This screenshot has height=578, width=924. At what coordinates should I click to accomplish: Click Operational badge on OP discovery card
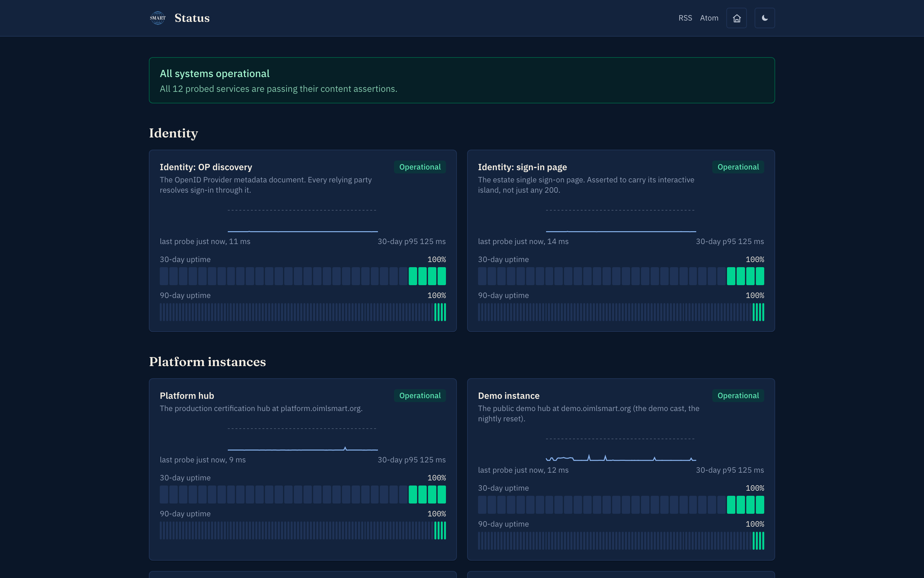click(420, 167)
